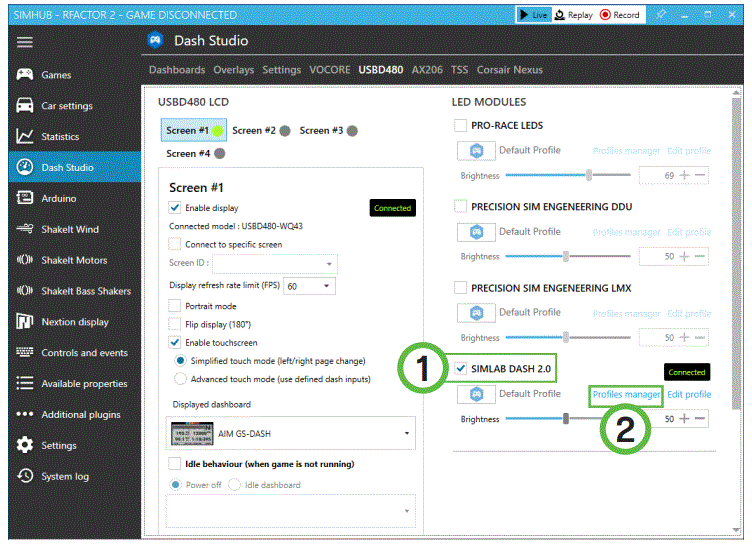The height and width of the screenshot is (547, 752).
Task: Click the Statistics chart icon
Action: coord(24,136)
